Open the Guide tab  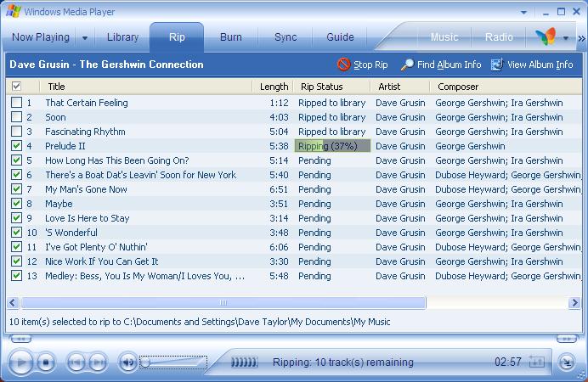[x=340, y=37]
